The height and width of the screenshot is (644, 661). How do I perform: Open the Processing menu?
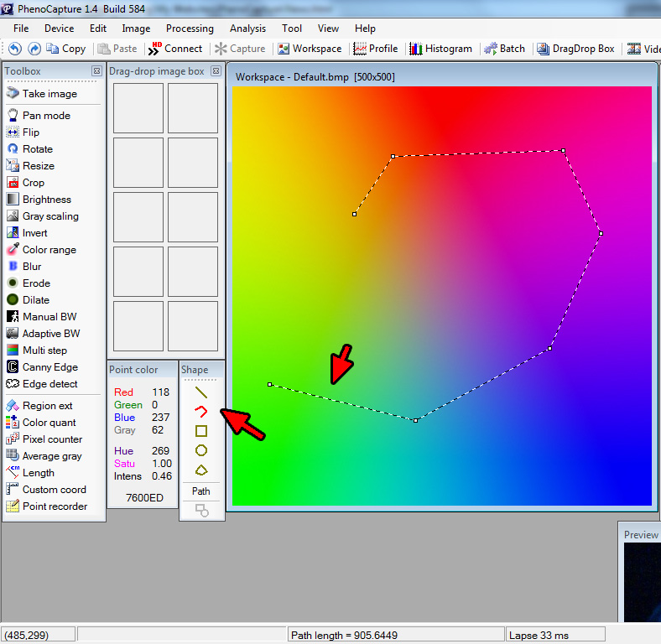(x=190, y=29)
